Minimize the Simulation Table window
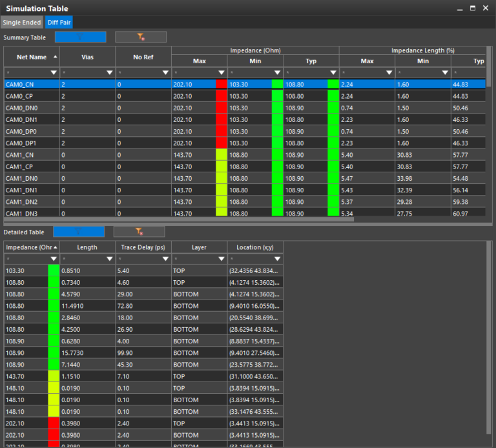The height and width of the screenshot is (448, 496). click(460, 8)
